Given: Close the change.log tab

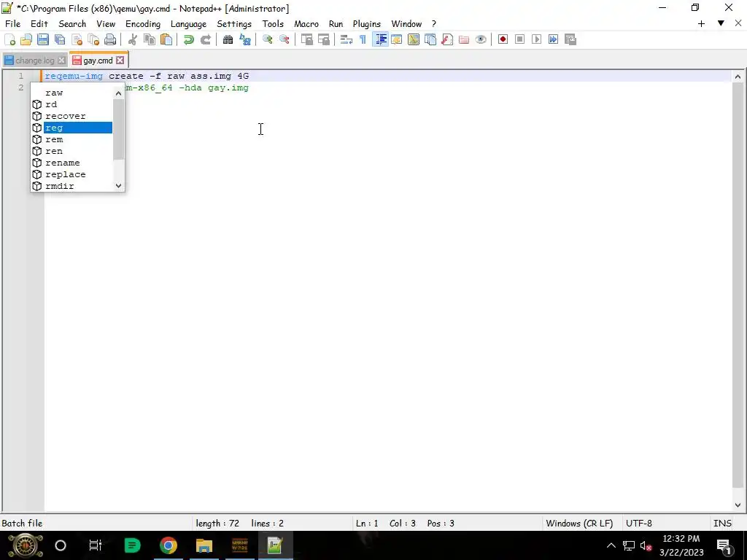Looking at the screenshot, I should coord(61,61).
